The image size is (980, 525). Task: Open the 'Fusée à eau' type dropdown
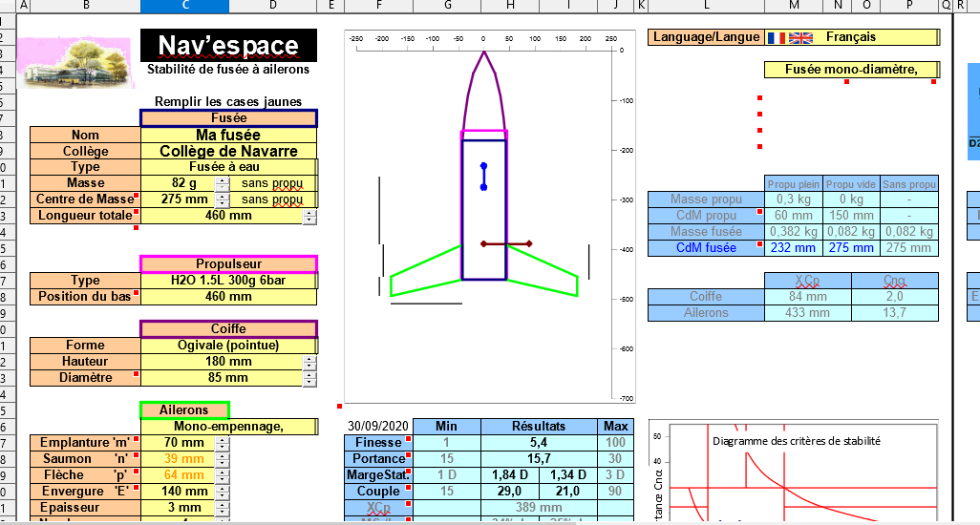pos(227,167)
